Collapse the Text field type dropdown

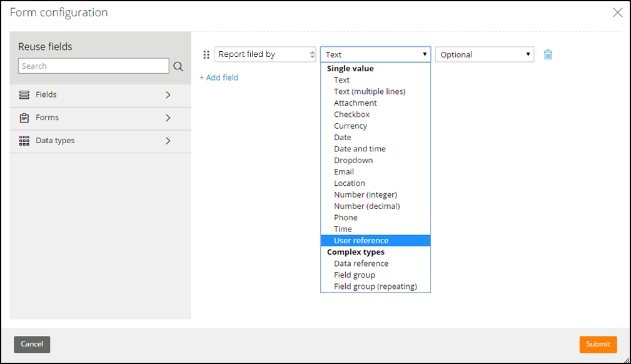pos(375,54)
